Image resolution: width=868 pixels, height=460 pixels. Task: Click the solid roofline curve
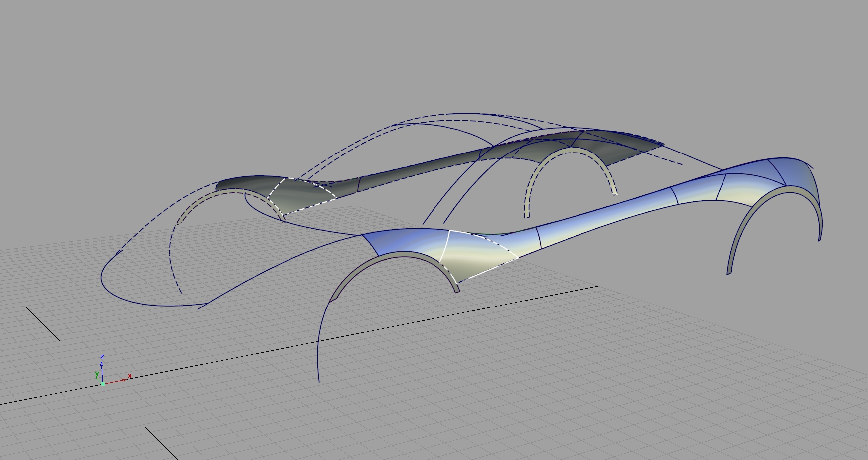tap(438, 125)
